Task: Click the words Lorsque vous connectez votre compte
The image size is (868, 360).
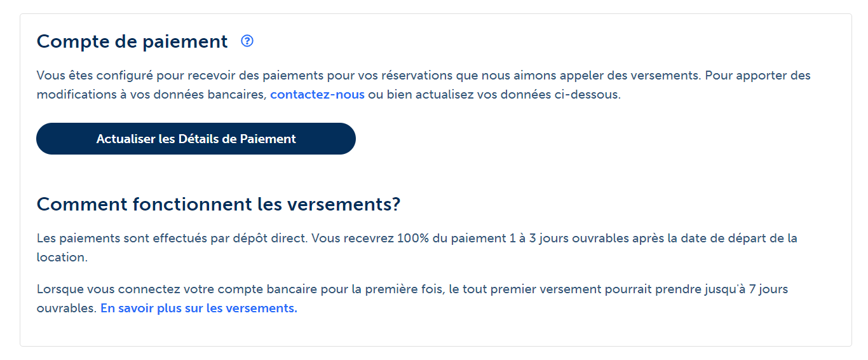Action: pos(126,289)
